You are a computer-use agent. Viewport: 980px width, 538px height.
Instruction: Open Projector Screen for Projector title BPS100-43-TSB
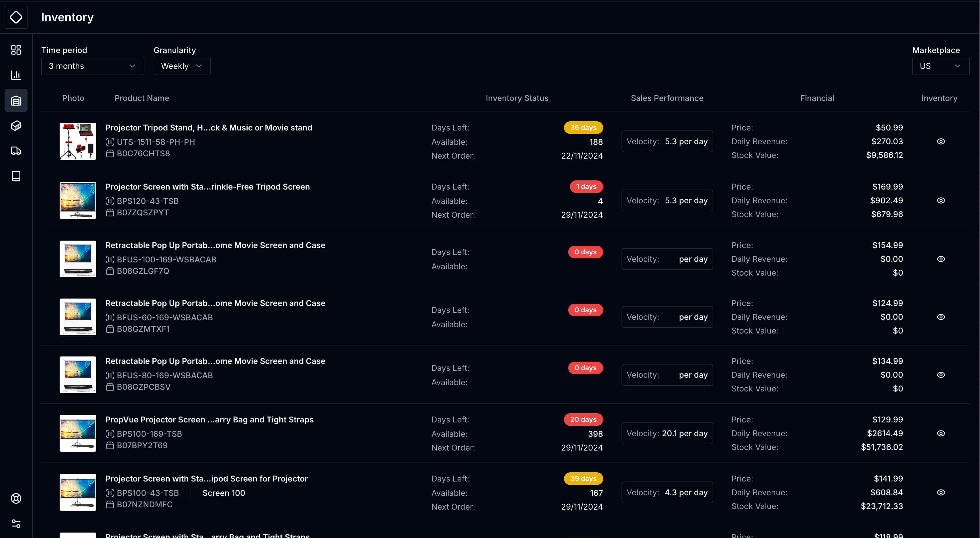click(207, 479)
